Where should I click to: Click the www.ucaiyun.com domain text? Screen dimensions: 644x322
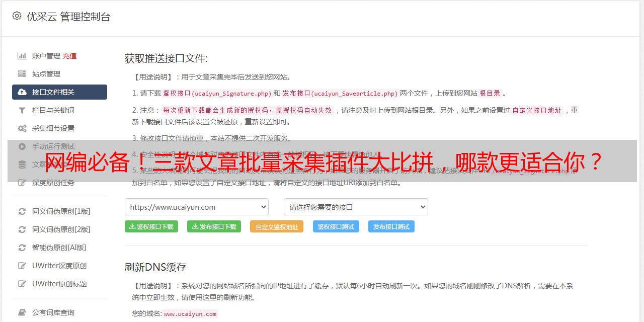tap(190, 314)
